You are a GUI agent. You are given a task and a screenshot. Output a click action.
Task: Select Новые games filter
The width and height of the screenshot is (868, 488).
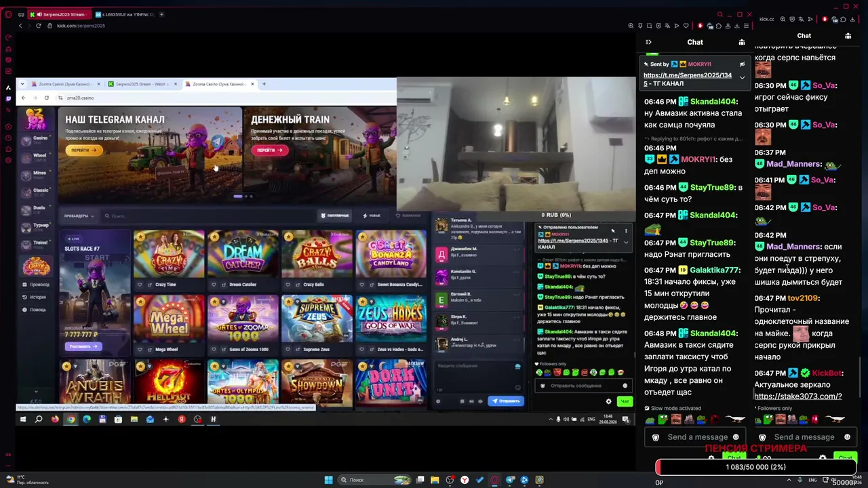click(x=372, y=216)
